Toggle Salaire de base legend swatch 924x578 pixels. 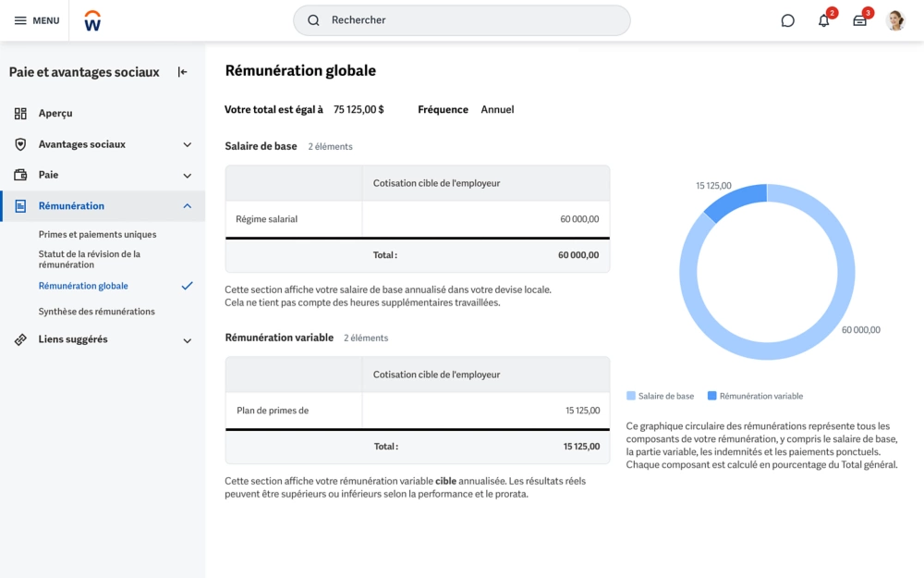(x=631, y=396)
